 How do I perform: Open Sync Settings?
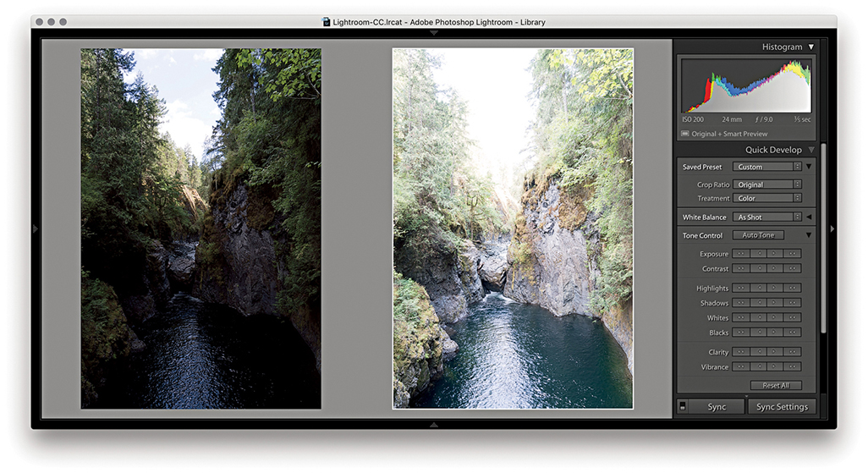[782, 406]
